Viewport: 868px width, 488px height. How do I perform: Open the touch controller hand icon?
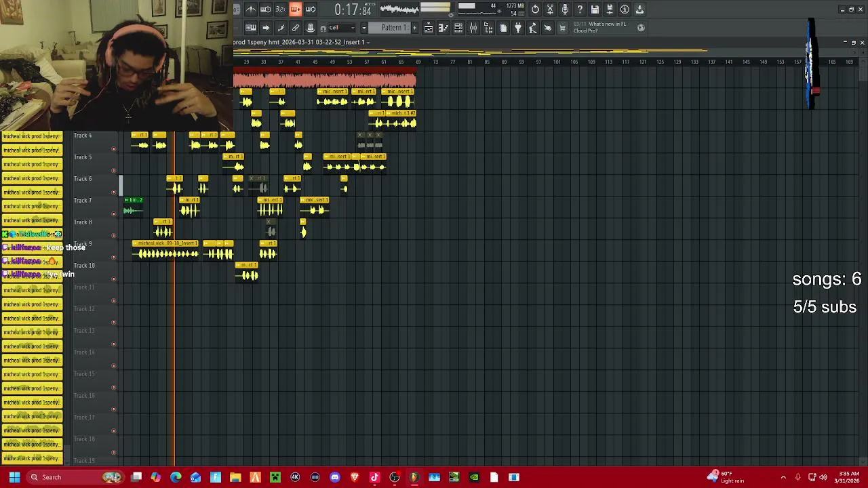[548, 28]
